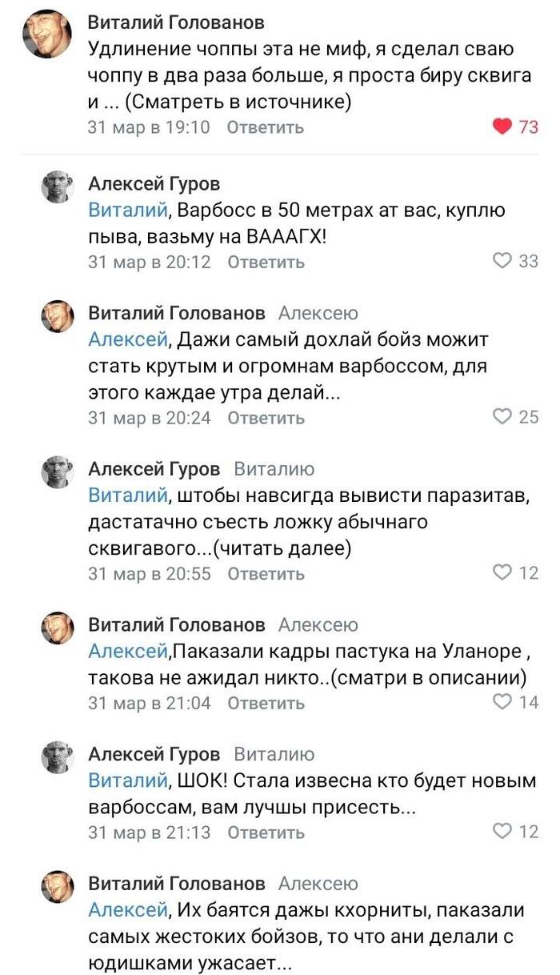Open Виталий Голованов's avatar on top comment
Screen dimensions: 560x975
[x=47, y=34]
